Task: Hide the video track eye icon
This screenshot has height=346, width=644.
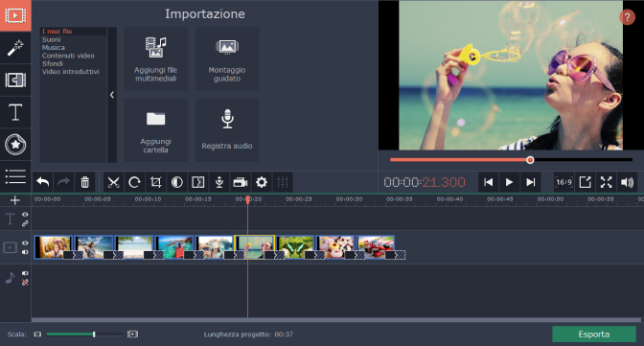Action: 25,243
